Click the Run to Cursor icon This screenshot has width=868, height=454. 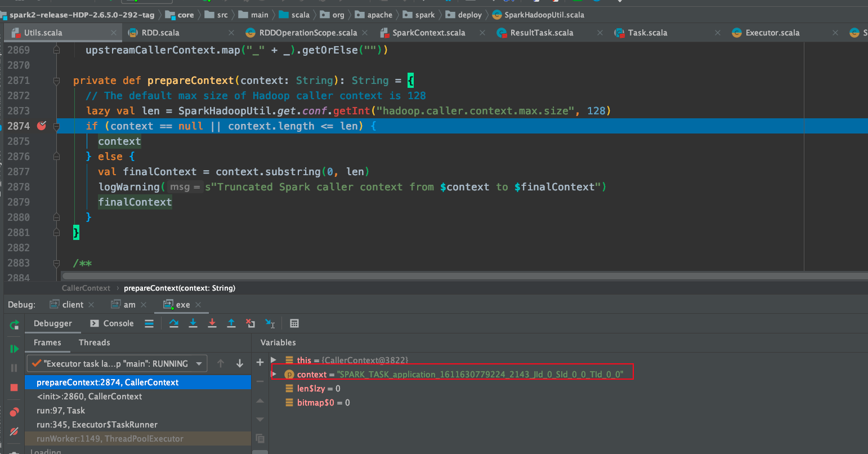[x=270, y=323]
